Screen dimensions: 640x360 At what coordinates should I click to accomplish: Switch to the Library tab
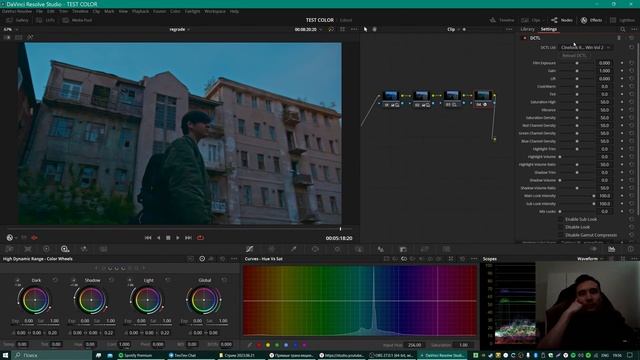click(x=527, y=29)
